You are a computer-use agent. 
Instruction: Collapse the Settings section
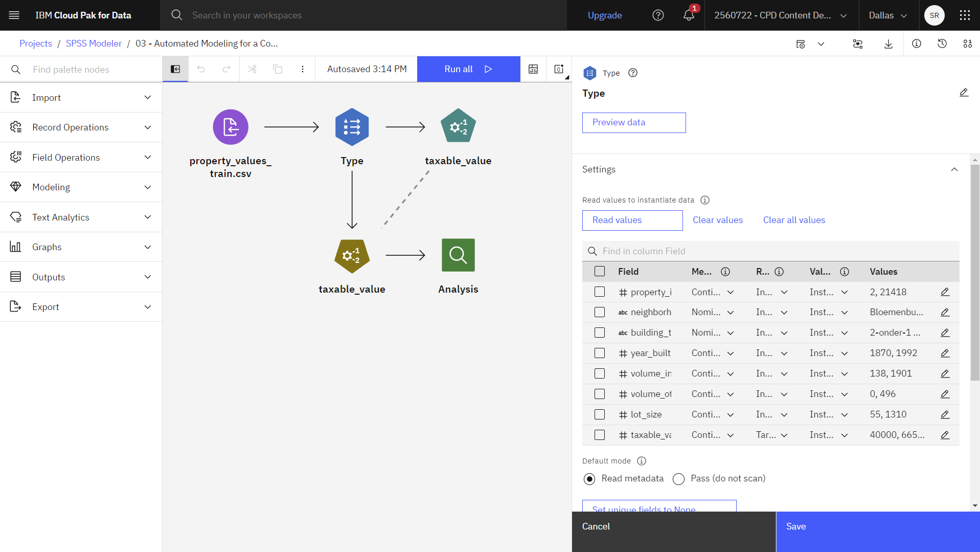(954, 169)
